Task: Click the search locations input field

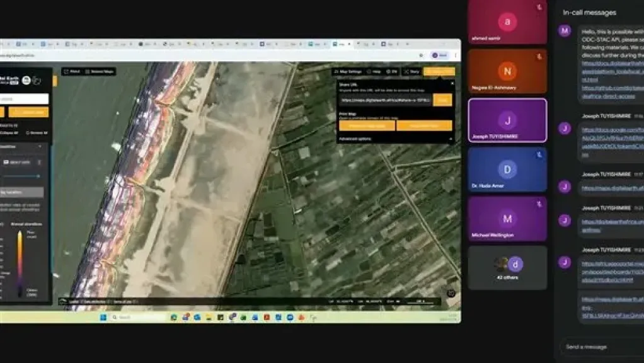Action: click(x=24, y=99)
